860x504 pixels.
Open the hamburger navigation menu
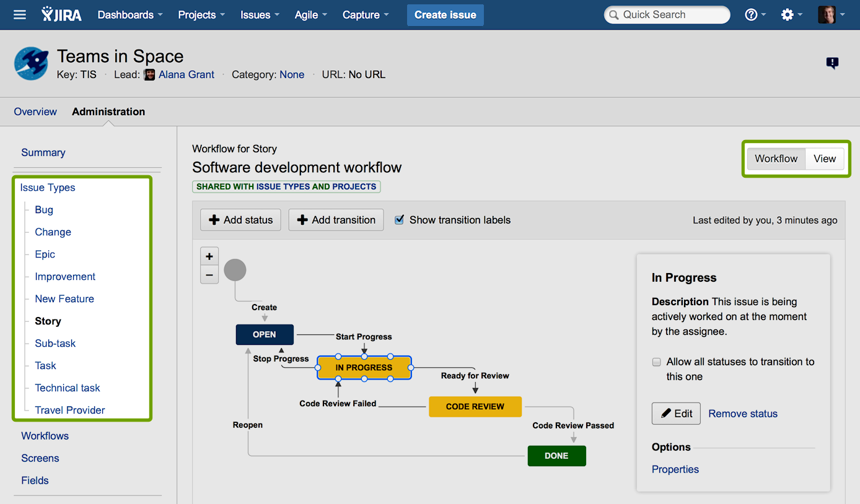point(20,15)
